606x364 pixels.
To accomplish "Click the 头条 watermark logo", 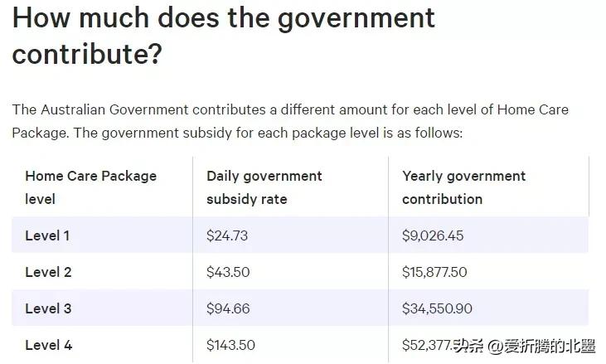I will click(468, 346).
